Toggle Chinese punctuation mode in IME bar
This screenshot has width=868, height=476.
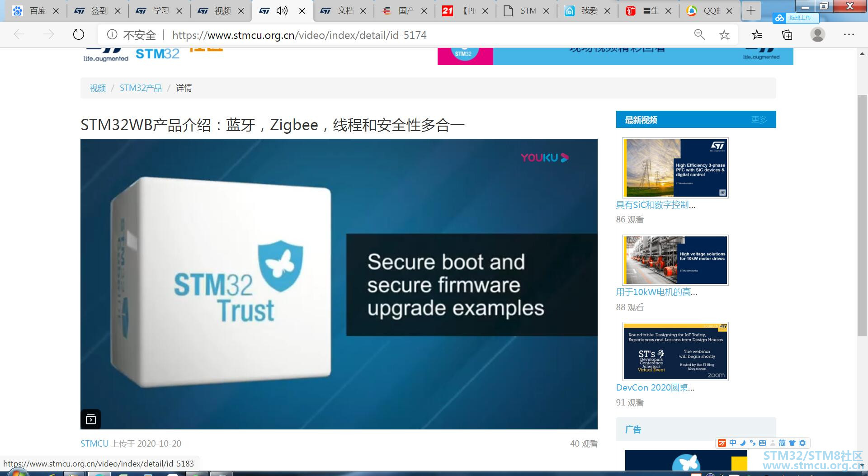point(752,443)
